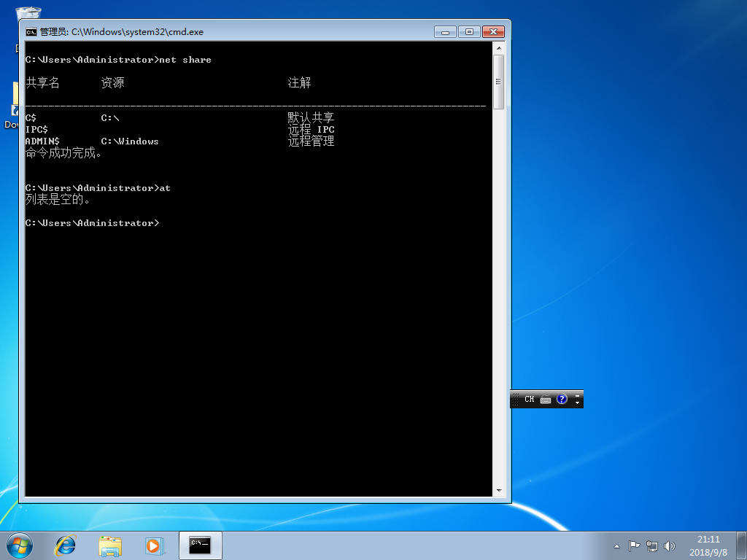Click the Action Center flag tray icon
Image resolution: width=747 pixels, height=560 pixels.
click(634, 545)
